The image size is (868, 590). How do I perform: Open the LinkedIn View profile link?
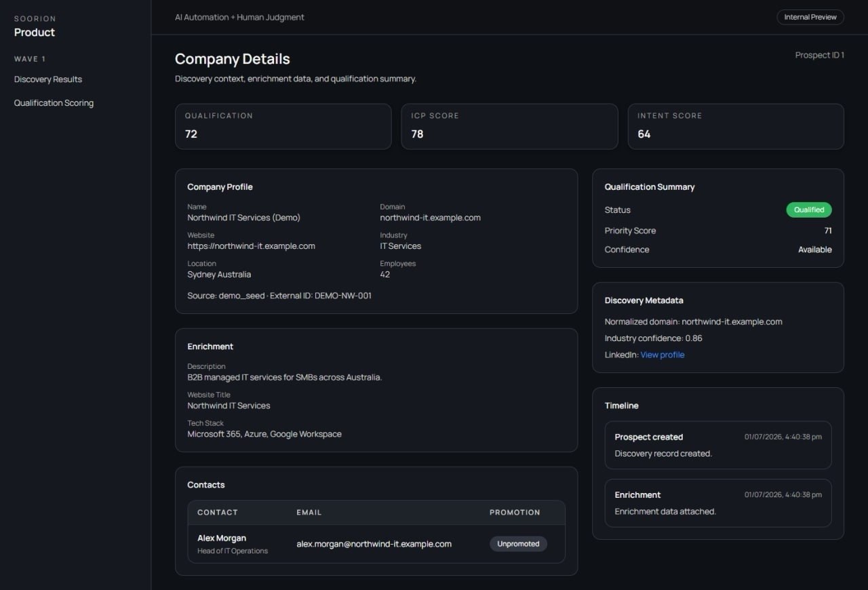click(x=663, y=355)
